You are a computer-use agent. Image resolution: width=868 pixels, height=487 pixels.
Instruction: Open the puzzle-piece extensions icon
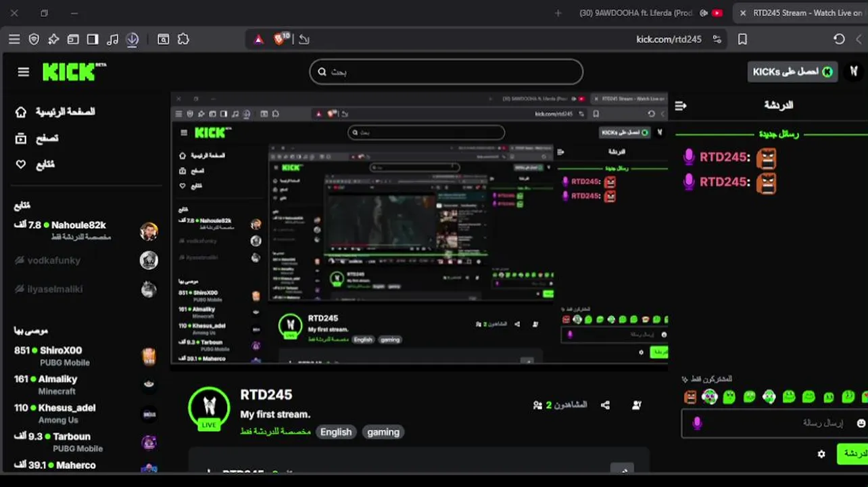pyautogui.click(x=183, y=39)
